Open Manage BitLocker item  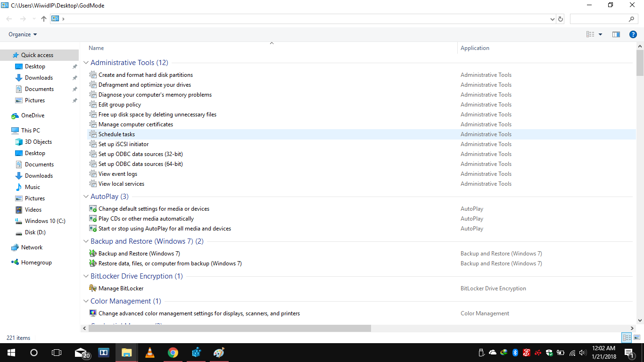coord(121,288)
